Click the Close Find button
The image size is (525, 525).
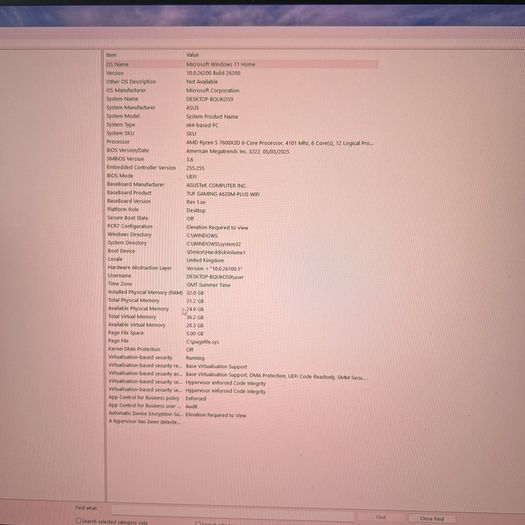pyautogui.click(x=432, y=519)
